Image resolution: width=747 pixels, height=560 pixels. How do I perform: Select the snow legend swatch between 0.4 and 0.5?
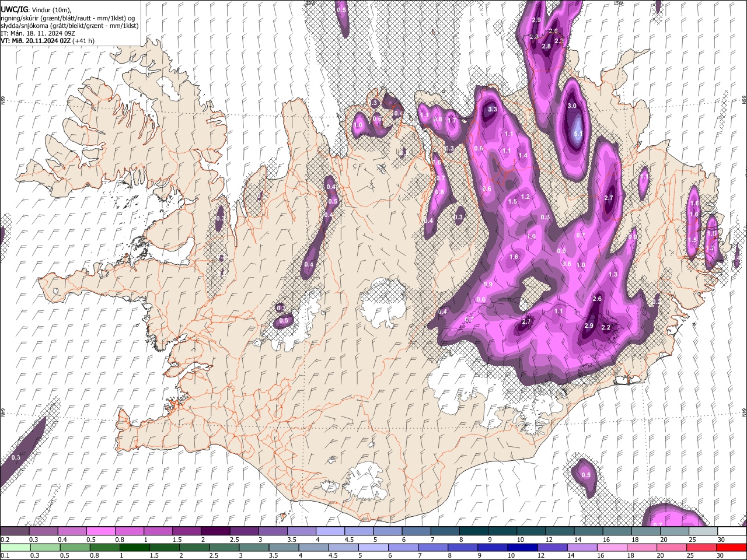(x=72, y=531)
